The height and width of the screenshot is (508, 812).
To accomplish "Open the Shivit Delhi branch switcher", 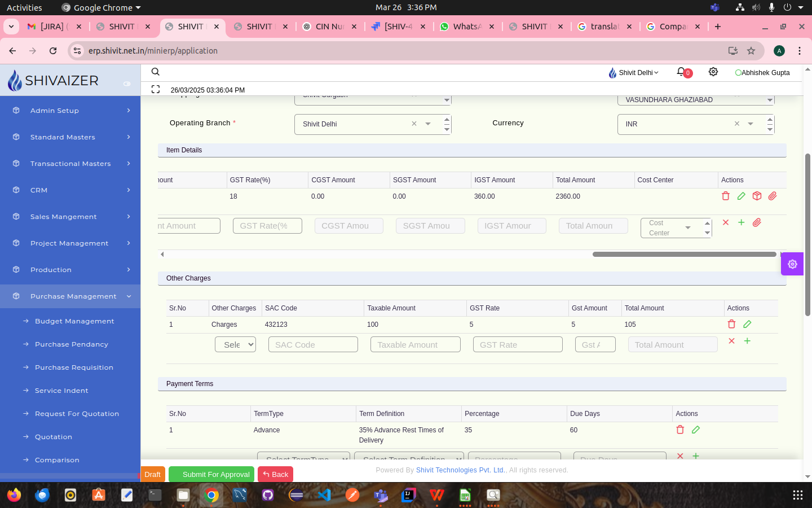I will pyautogui.click(x=634, y=73).
